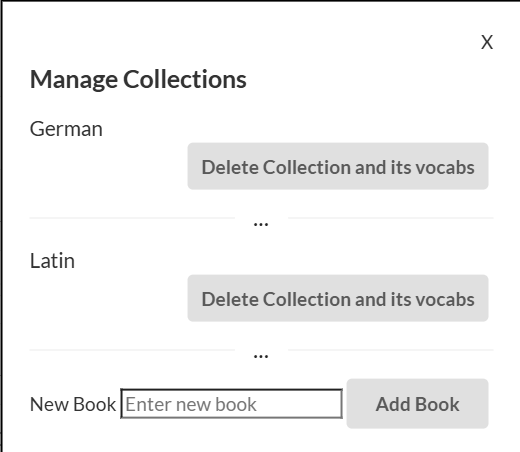
Task: Place cursor in New Book input box
Action: pos(232,404)
